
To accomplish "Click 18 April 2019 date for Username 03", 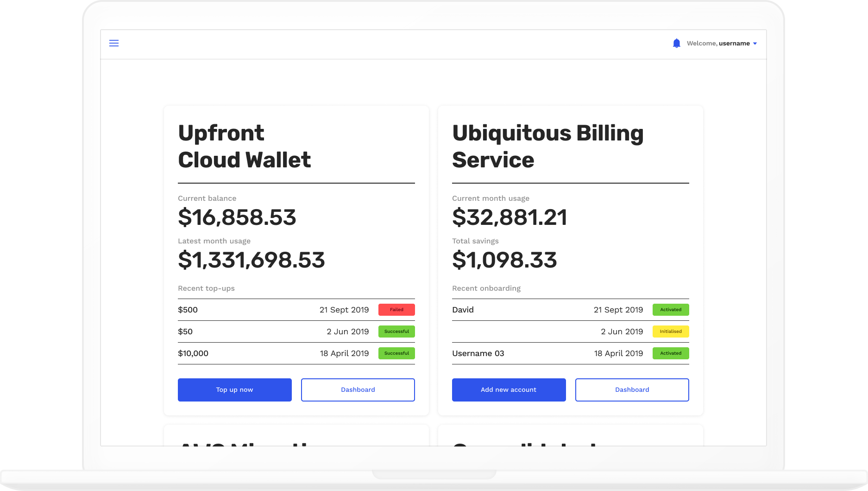I will tap(618, 353).
